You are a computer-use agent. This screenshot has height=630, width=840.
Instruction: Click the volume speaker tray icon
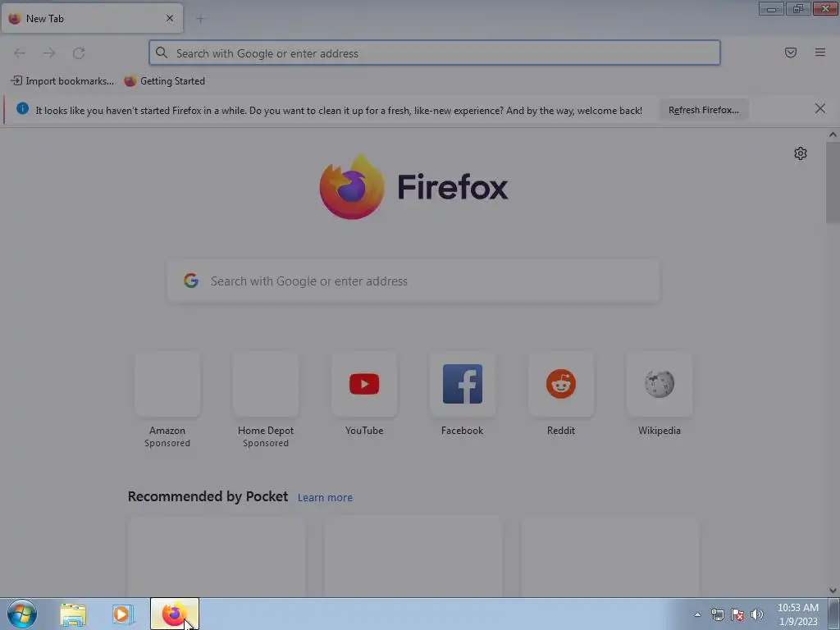pyautogui.click(x=757, y=614)
